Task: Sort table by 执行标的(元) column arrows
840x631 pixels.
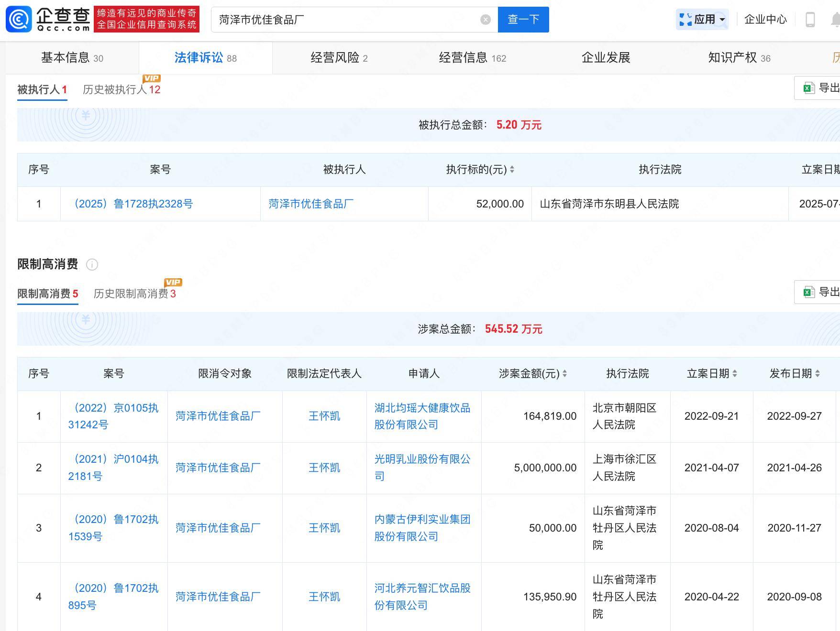Action: click(512, 169)
